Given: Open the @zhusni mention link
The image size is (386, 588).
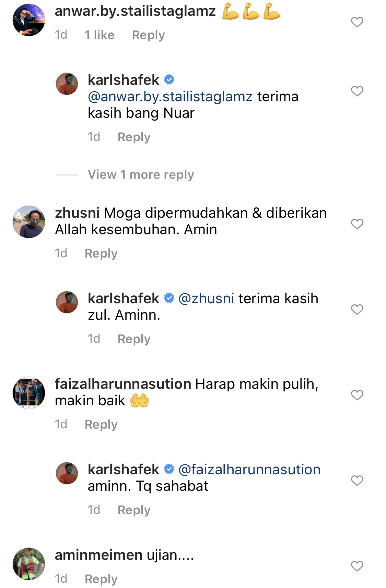Looking at the screenshot, I should (x=206, y=298).
